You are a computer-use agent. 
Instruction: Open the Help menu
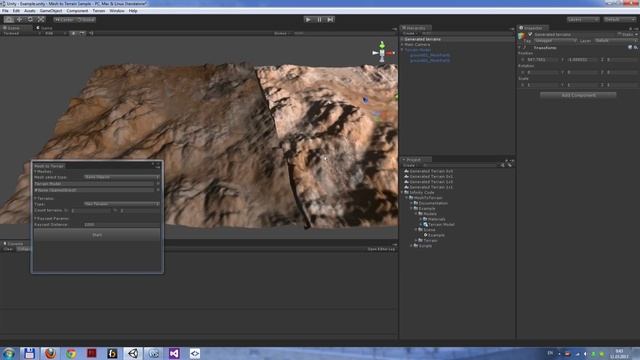click(133, 11)
